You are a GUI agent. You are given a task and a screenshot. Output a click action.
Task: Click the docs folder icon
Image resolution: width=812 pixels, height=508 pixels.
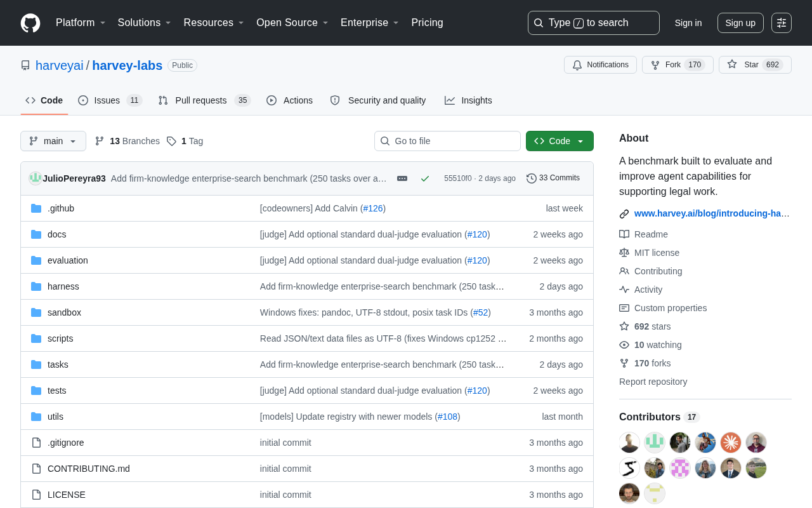(x=36, y=234)
